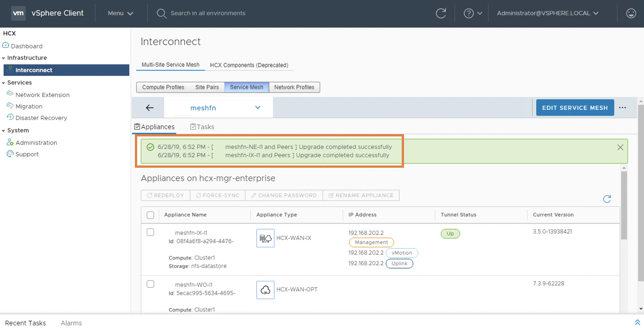Click the Management network tag
Viewport: 644px width, 328px height.
point(371,242)
